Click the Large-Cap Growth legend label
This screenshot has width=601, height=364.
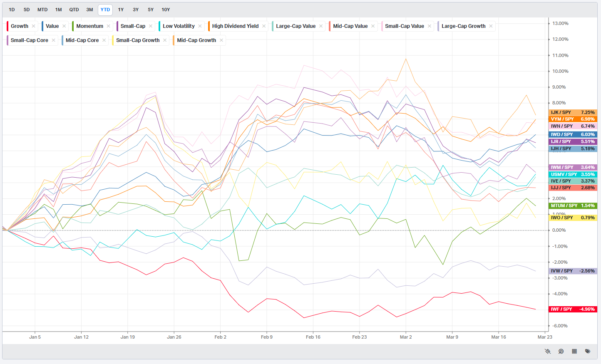(464, 26)
